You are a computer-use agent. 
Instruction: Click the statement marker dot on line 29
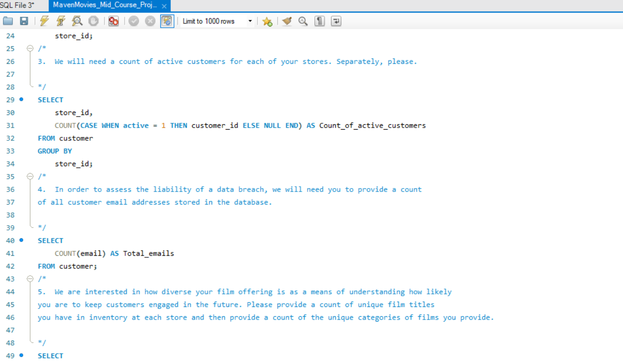tap(21, 99)
